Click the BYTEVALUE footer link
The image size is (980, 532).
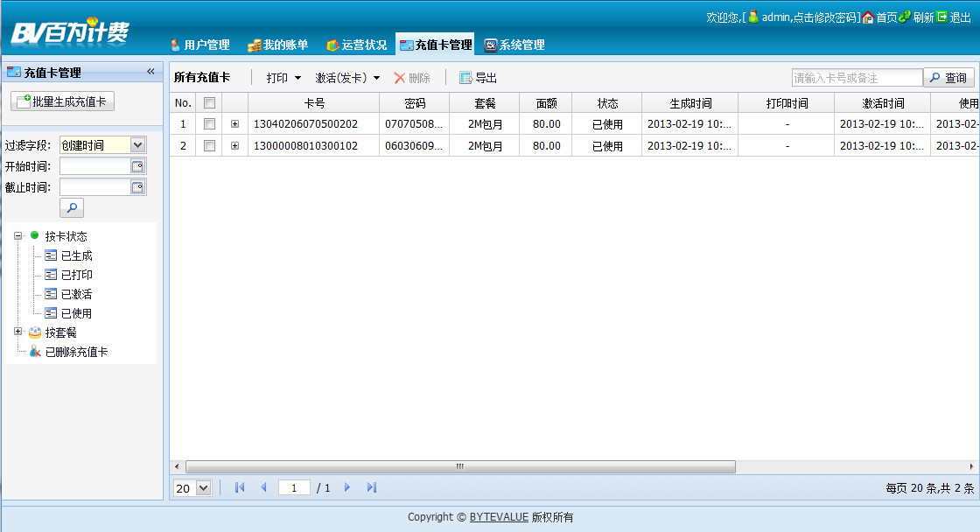499,517
